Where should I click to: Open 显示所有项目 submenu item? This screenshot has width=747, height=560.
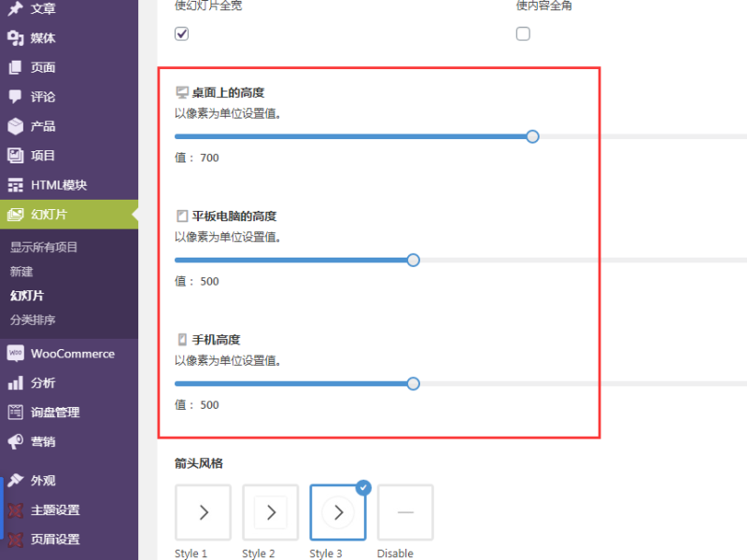click(44, 247)
